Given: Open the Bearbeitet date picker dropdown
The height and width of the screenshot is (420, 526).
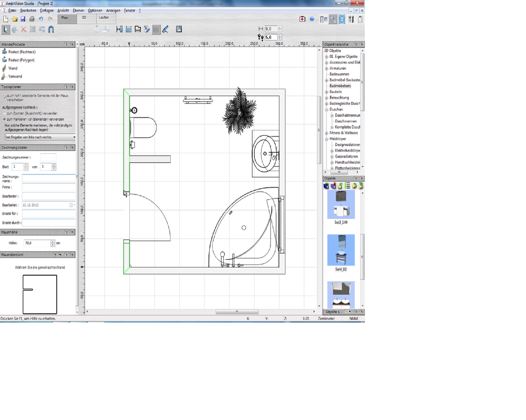Looking at the screenshot, I should (x=72, y=205).
